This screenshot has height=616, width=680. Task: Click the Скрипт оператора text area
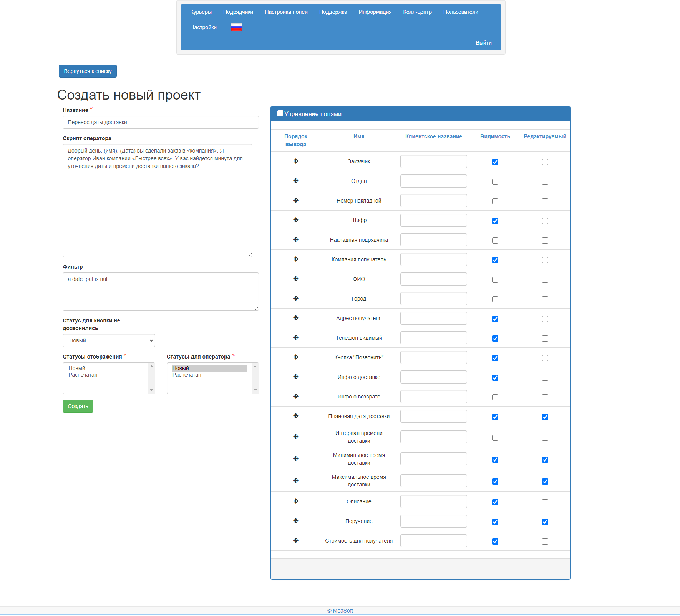(158, 201)
